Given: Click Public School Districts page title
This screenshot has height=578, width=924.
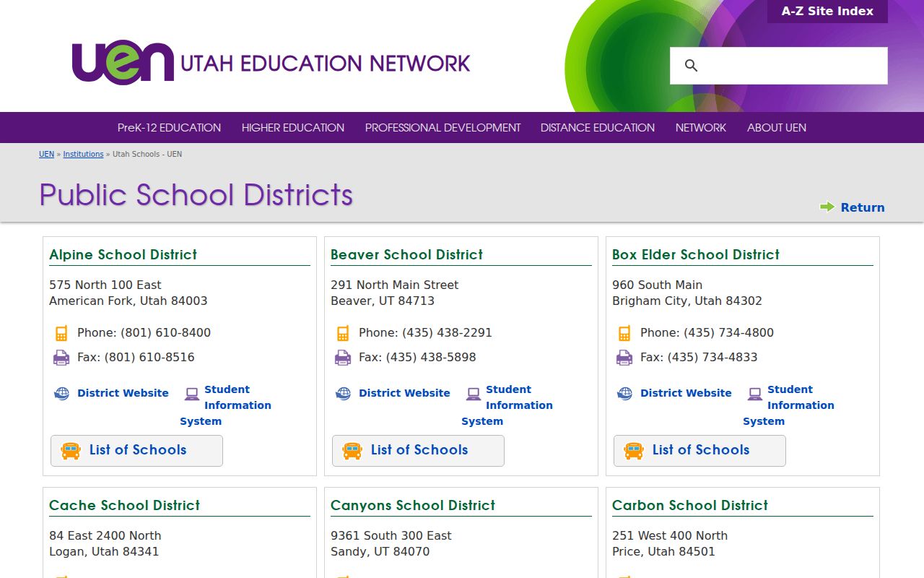Looking at the screenshot, I should point(196,195).
